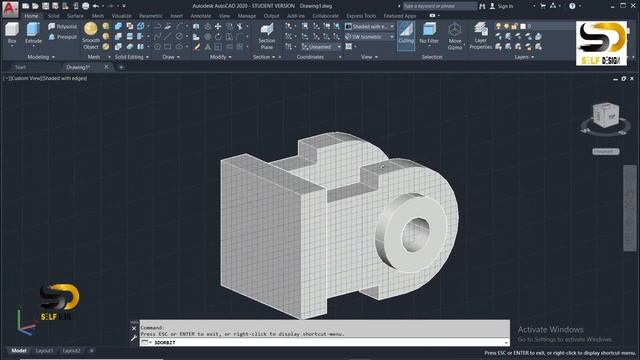Viewport: 640px width, 360px height.
Task: Click the Move Gizmo tool
Action: click(455, 36)
